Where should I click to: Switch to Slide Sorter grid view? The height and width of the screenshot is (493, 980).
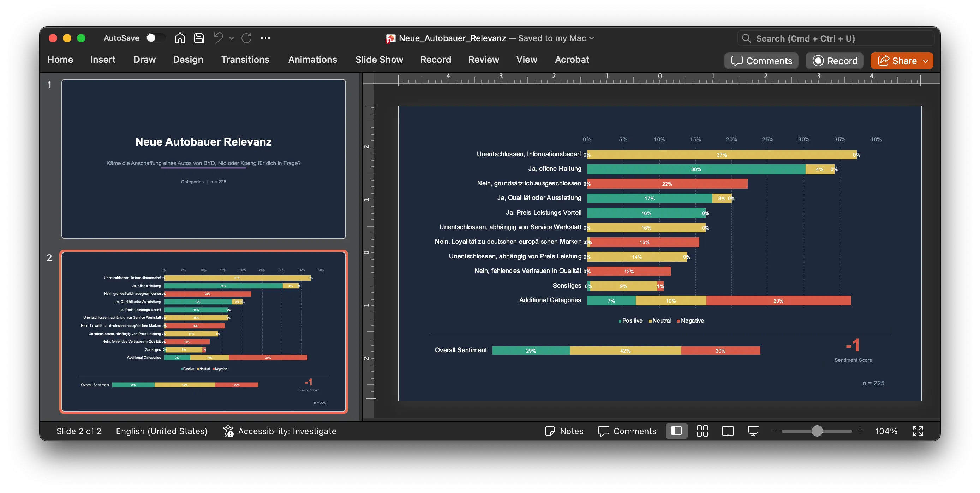pyautogui.click(x=702, y=431)
